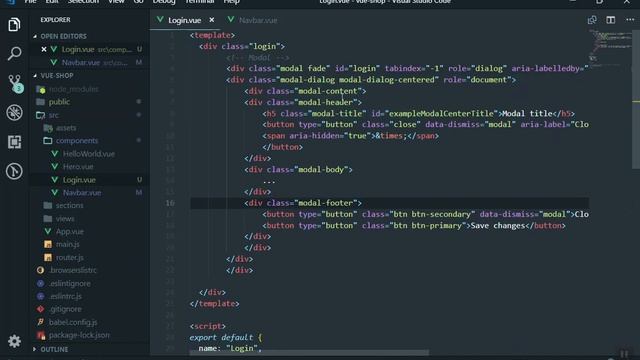
Task: Place cursor on modal-footer div line
Action: coord(303,203)
